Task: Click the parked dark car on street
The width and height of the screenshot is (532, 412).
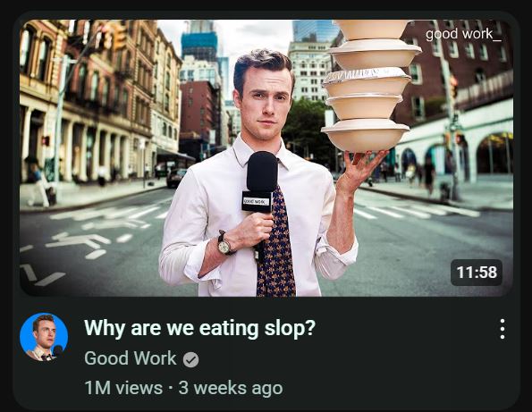Action: (175, 178)
